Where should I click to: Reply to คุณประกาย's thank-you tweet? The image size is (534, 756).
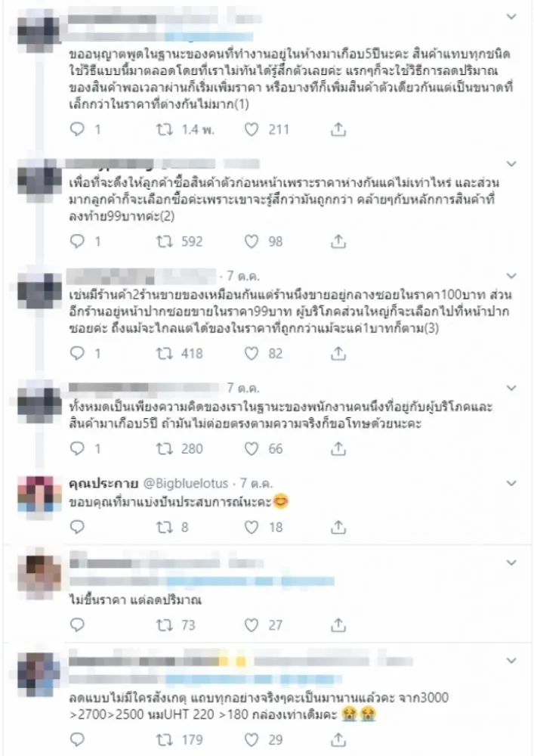coord(77,527)
